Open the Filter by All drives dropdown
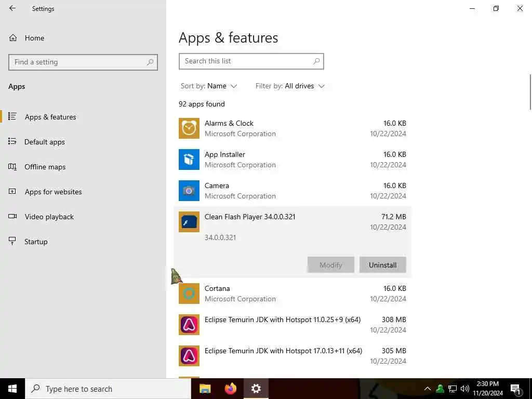The height and width of the screenshot is (399, 532). (x=290, y=86)
